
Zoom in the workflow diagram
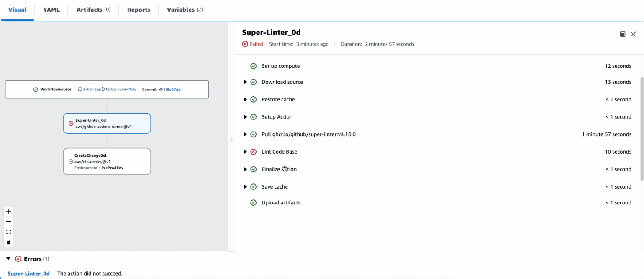(x=8, y=211)
